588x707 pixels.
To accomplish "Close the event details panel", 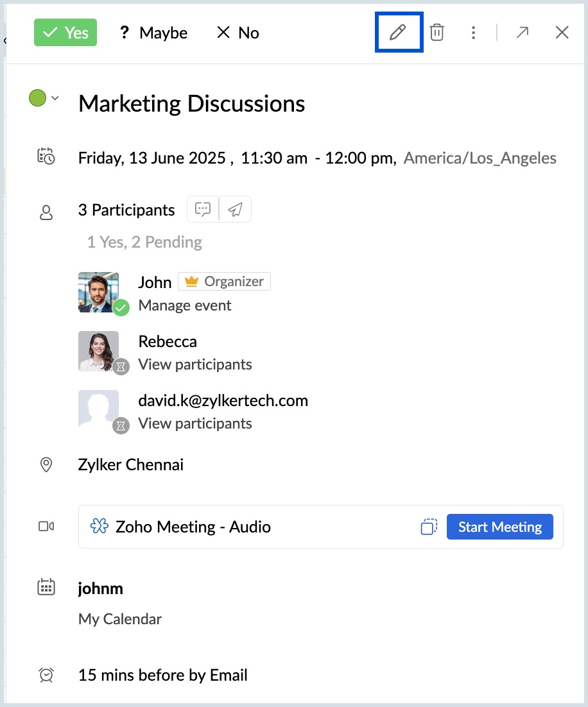I will pos(562,33).
